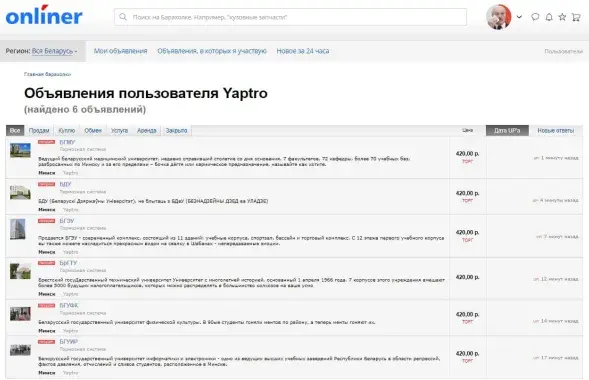Click Тормозная система category under БДУ
This screenshot has height=380, width=589.
tap(83, 192)
